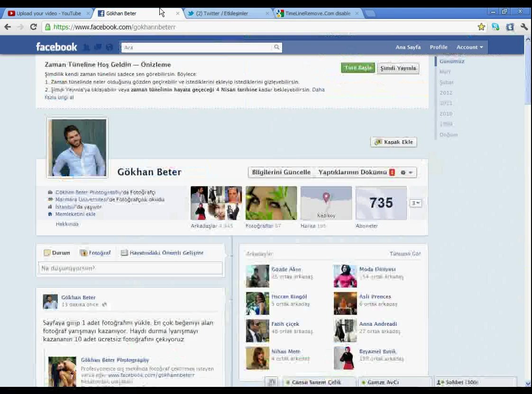The height and width of the screenshot is (394, 532).
Task: Open the Fotoğraflar thumbnail
Action: [271, 203]
